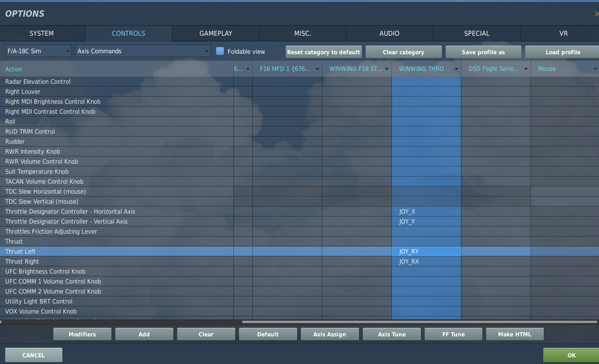Expand the Axis Commands category dropdown
Viewport: 599px width, 364px height.
click(x=143, y=51)
